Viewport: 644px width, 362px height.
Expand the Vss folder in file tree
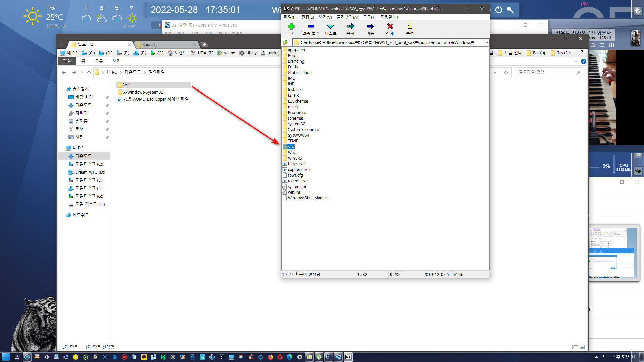[x=290, y=146]
